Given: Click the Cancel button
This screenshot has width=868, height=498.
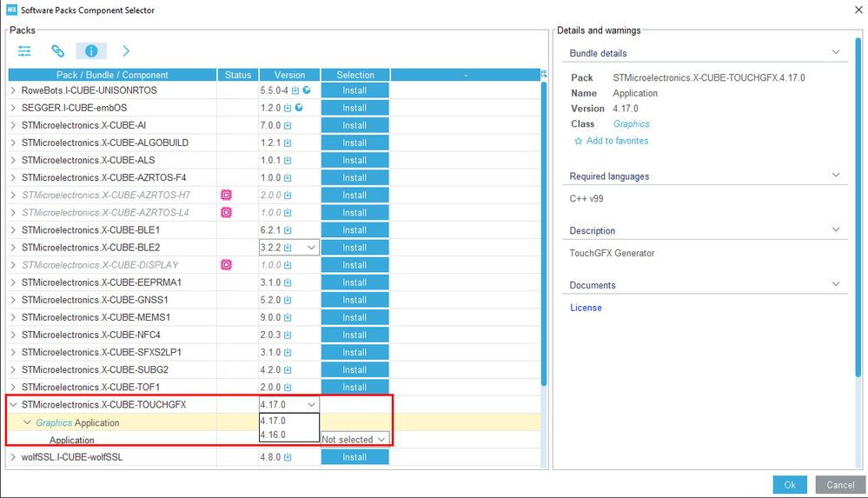Looking at the screenshot, I should (x=840, y=485).
